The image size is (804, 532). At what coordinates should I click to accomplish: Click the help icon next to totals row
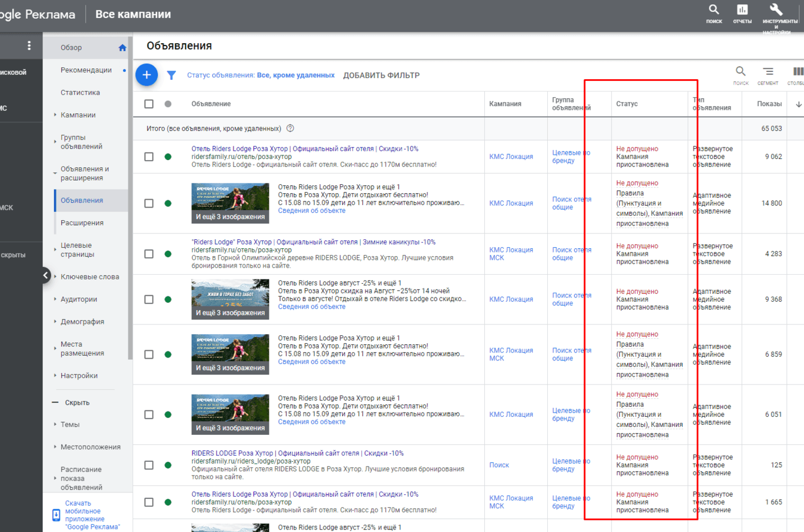point(290,128)
